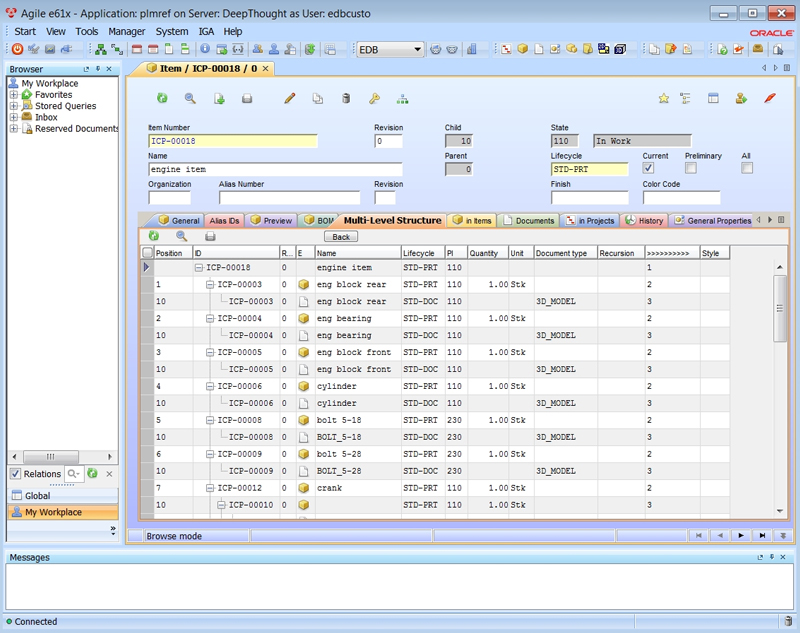Collapse the ICP-00018 root structure node
Viewport: 800px width, 633px height.
click(199, 267)
